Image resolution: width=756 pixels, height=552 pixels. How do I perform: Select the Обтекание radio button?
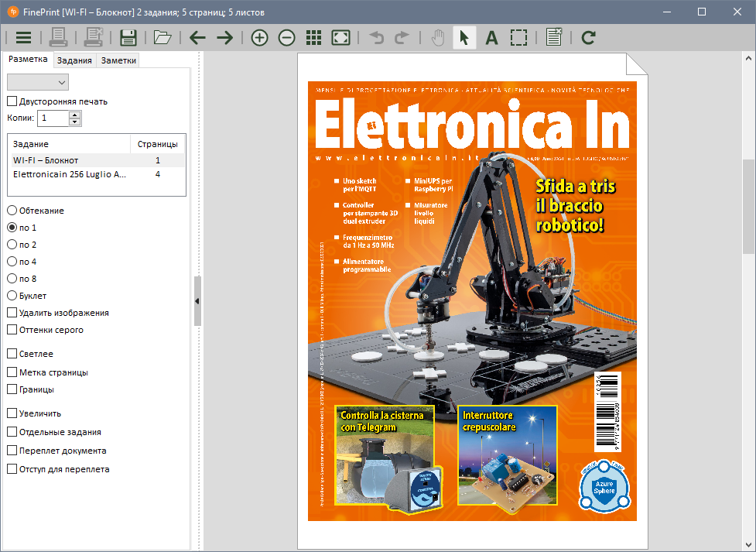point(12,211)
